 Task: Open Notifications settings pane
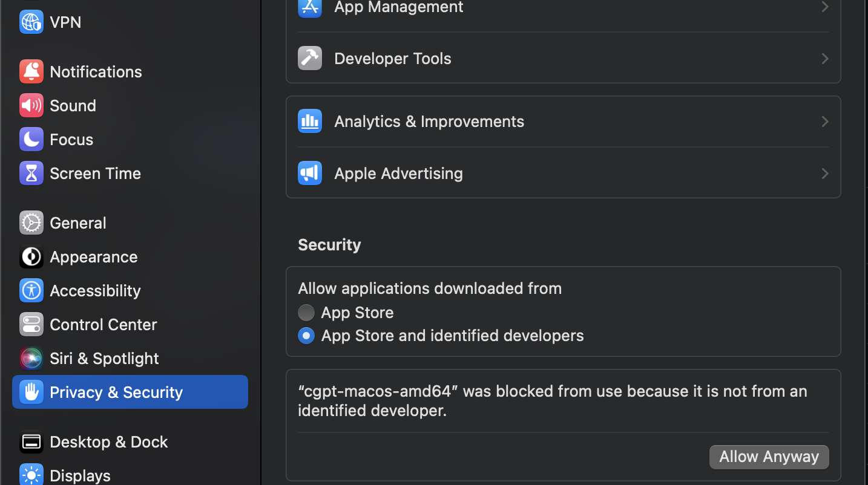[130, 71]
